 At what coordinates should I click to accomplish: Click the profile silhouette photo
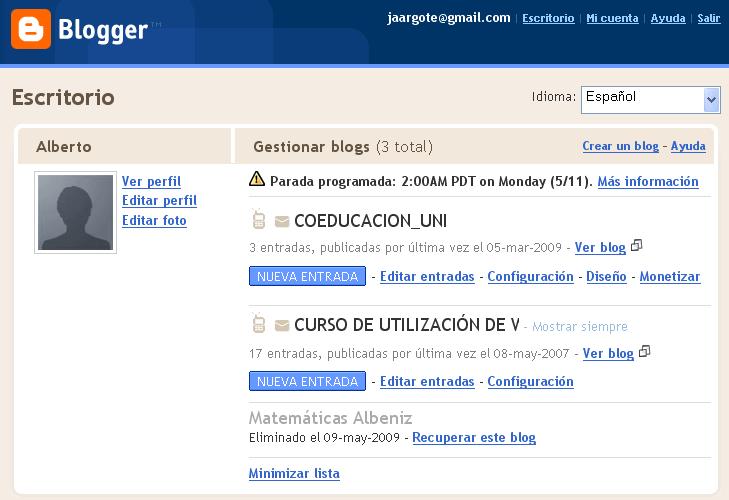[75, 213]
